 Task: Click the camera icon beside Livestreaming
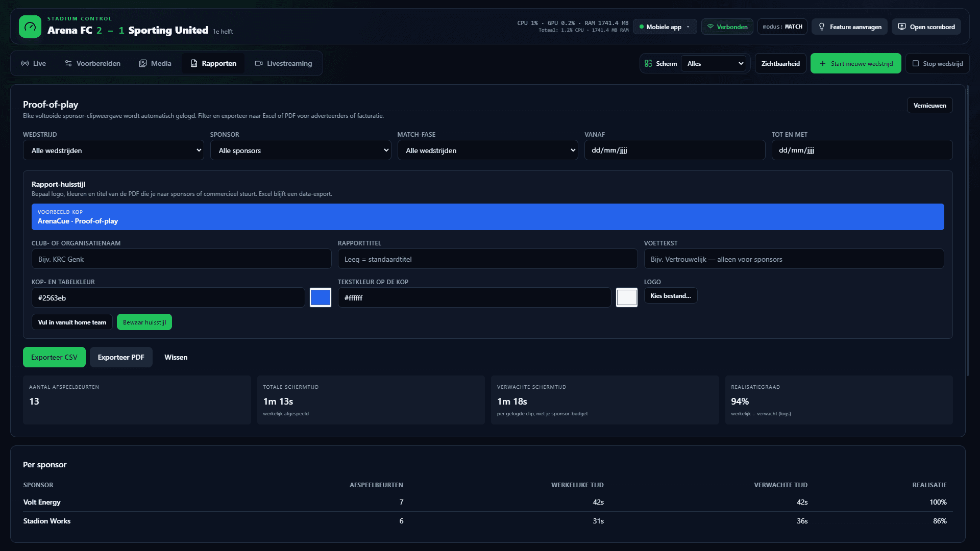(x=259, y=63)
